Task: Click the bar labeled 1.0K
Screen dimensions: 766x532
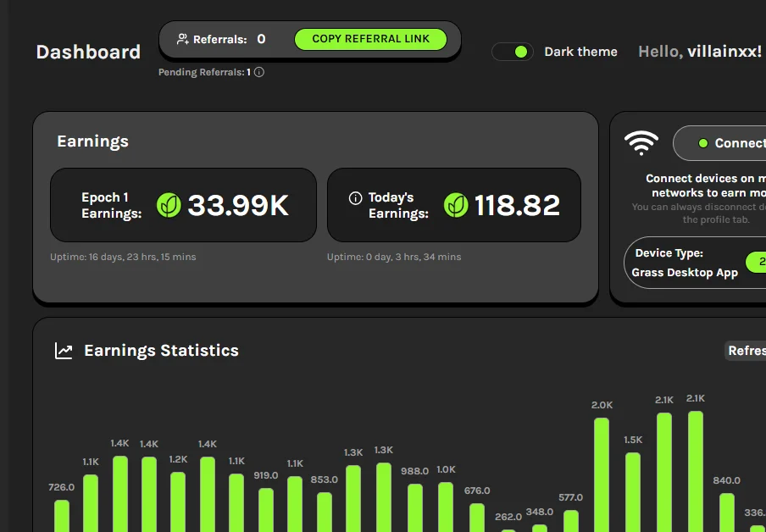Action: tap(446, 507)
